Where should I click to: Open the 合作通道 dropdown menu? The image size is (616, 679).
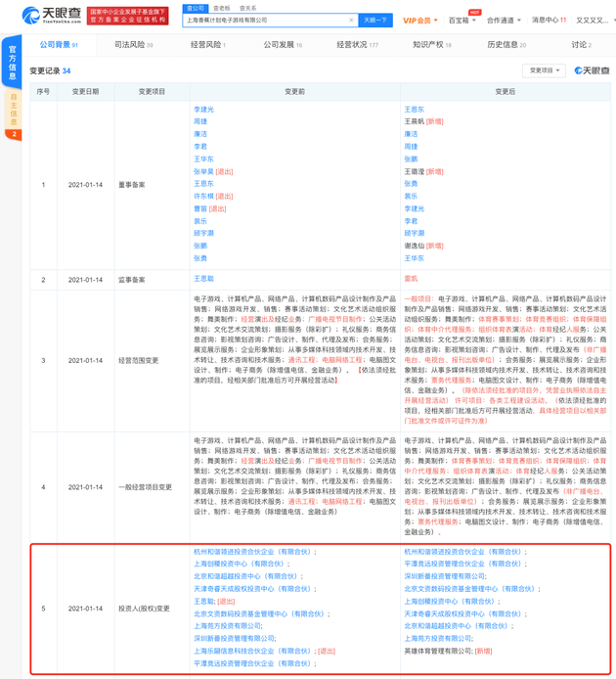point(504,20)
